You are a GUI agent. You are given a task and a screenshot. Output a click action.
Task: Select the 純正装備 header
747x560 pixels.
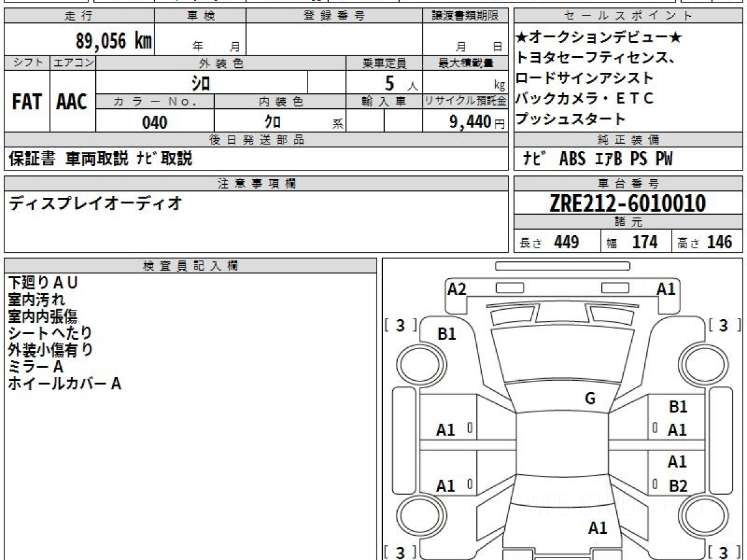click(x=629, y=140)
